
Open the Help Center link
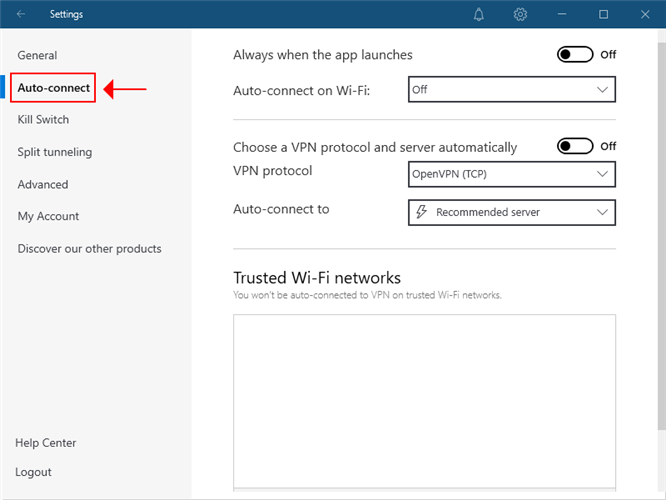point(46,443)
